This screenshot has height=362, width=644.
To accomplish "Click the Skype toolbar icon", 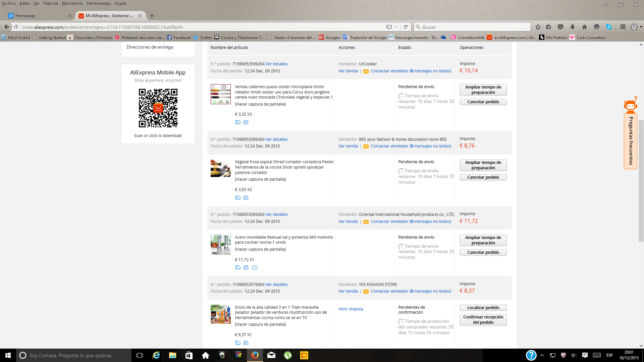I will (609, 27).
